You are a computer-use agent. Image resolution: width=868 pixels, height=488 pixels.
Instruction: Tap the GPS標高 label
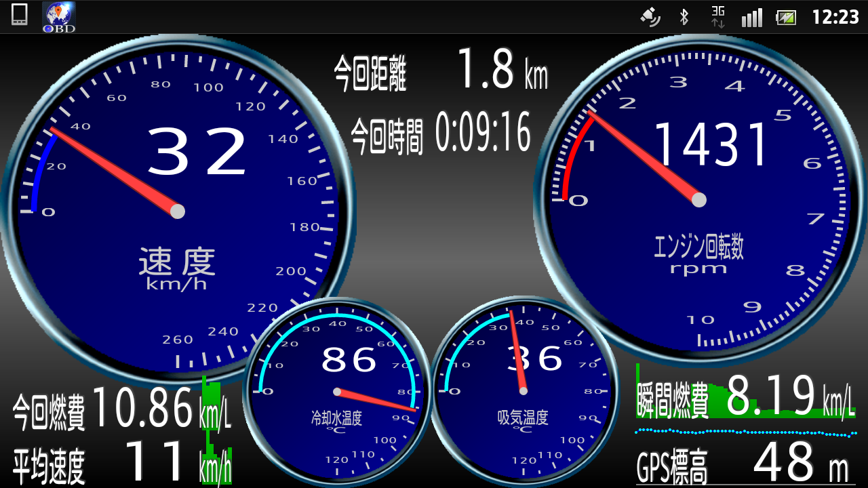[x=672, y=468]
